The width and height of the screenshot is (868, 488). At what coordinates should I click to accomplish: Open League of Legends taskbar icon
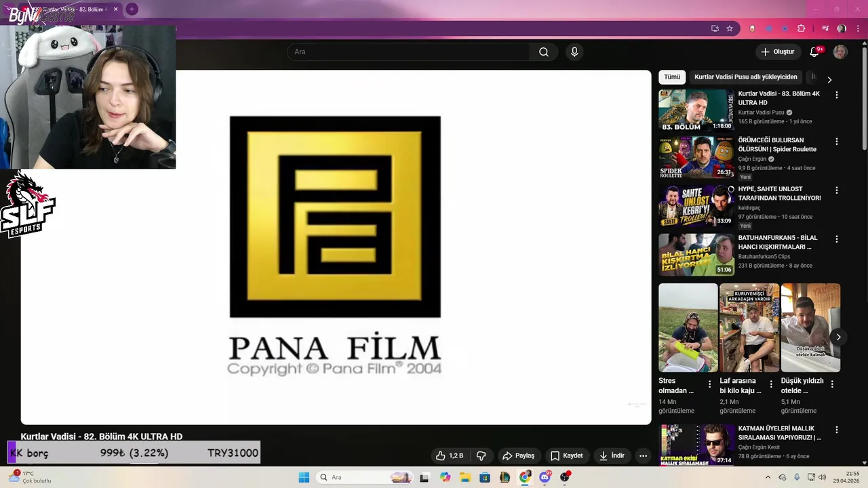pyautogui.click(x=505, y=478)
